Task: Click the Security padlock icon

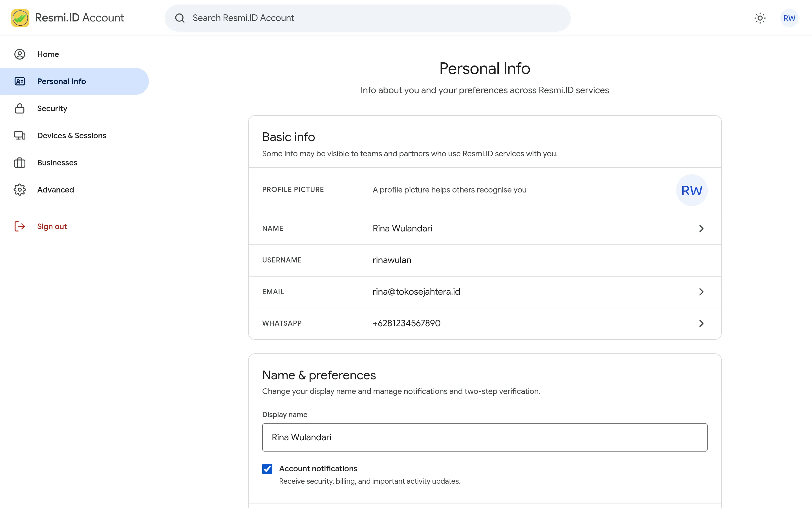Action: pos(20,109)
